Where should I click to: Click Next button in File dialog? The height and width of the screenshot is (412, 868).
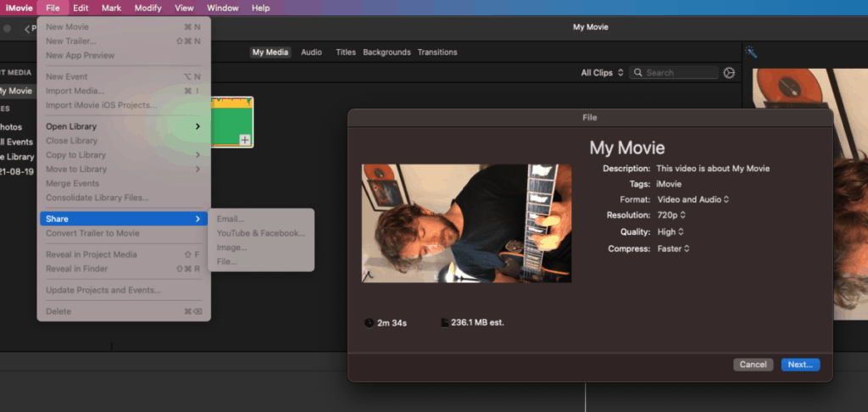coord(800,365)
